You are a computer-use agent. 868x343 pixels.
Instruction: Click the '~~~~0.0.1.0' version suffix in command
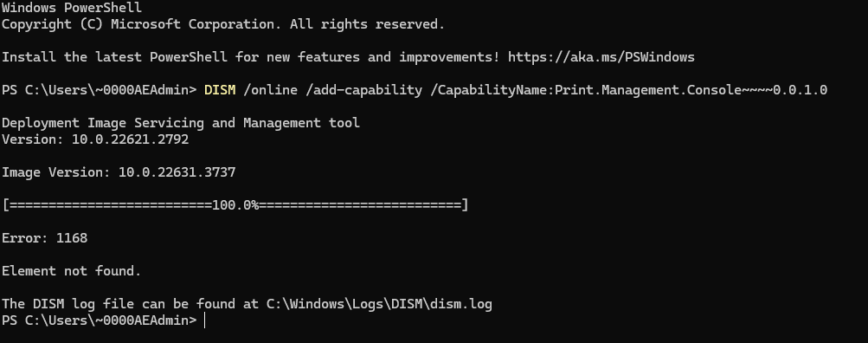784,90
